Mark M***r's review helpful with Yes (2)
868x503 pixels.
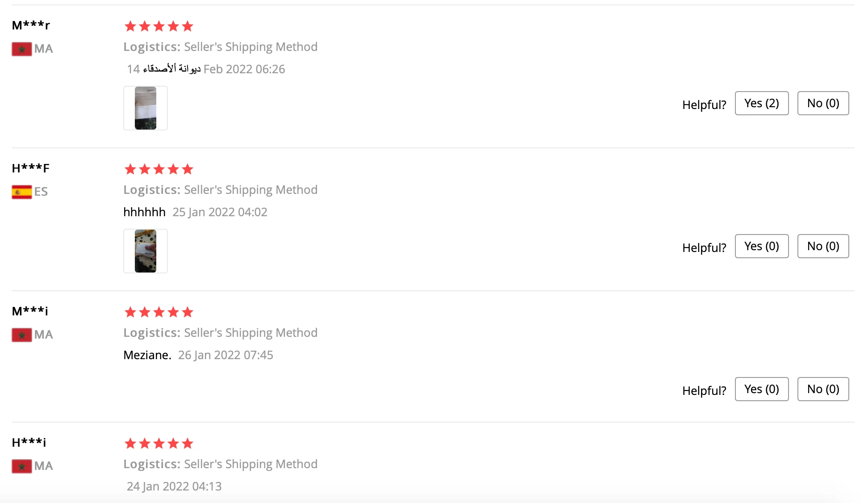pyautogui.click(x=761, y=103)
